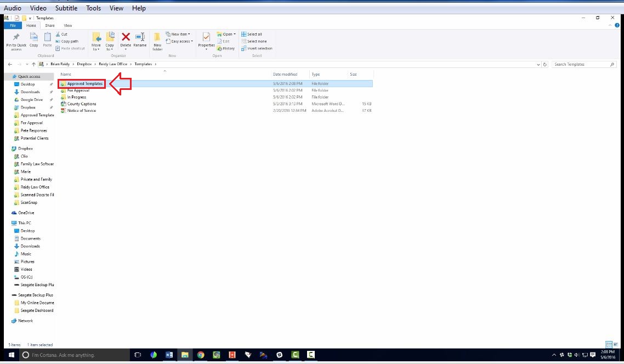Screen dimensions: 624x364
Task: Click the Paste ribbon button
Action: [47, 40]
